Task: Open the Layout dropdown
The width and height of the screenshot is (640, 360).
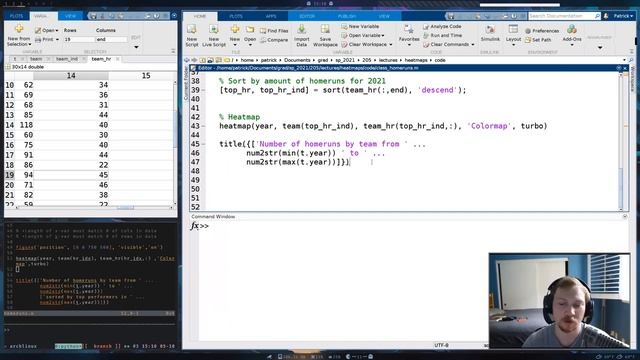Action: click(513, 44)
